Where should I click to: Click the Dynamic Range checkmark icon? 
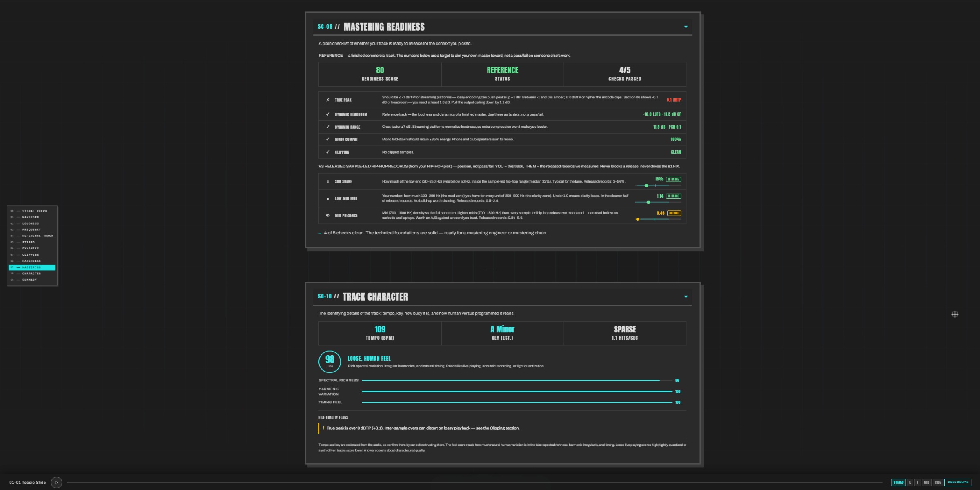coord(327,127)
